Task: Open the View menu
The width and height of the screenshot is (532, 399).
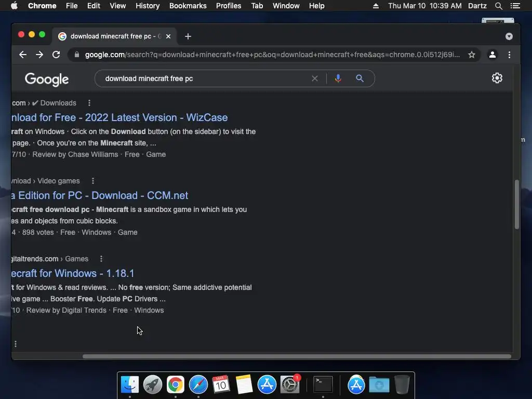Action: [x=117, y=6]
